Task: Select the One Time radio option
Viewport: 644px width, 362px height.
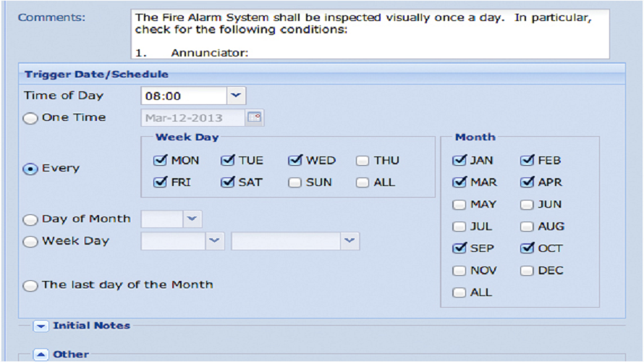Action: coord(30,118)
